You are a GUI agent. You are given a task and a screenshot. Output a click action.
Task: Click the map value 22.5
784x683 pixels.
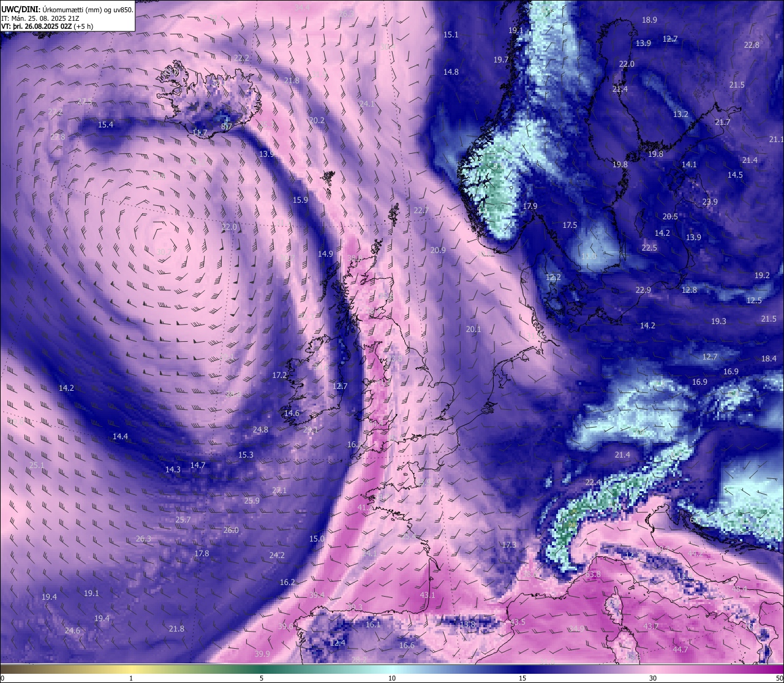point(649,248)
